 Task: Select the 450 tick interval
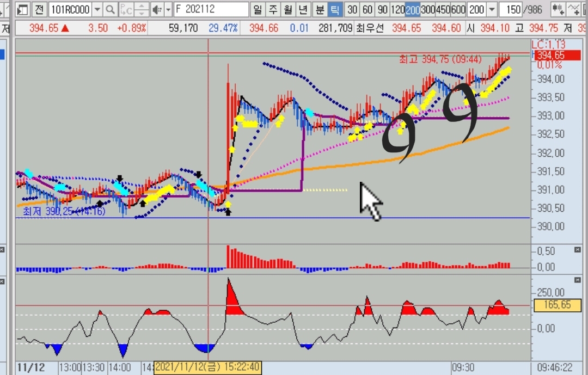443,9
